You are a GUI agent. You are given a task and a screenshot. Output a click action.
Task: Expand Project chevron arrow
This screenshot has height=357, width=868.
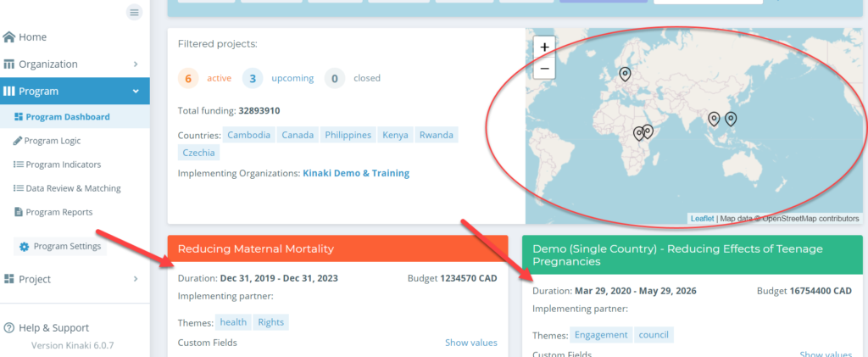136,279
